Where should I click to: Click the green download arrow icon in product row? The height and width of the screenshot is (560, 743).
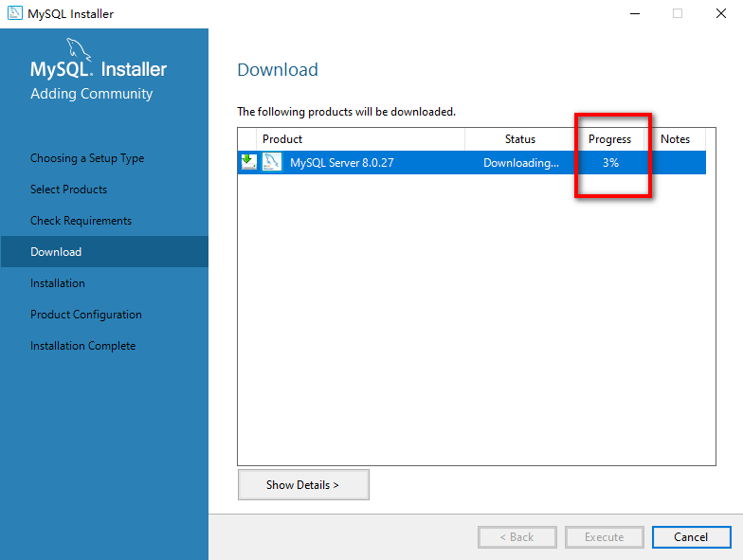(248, 162)
